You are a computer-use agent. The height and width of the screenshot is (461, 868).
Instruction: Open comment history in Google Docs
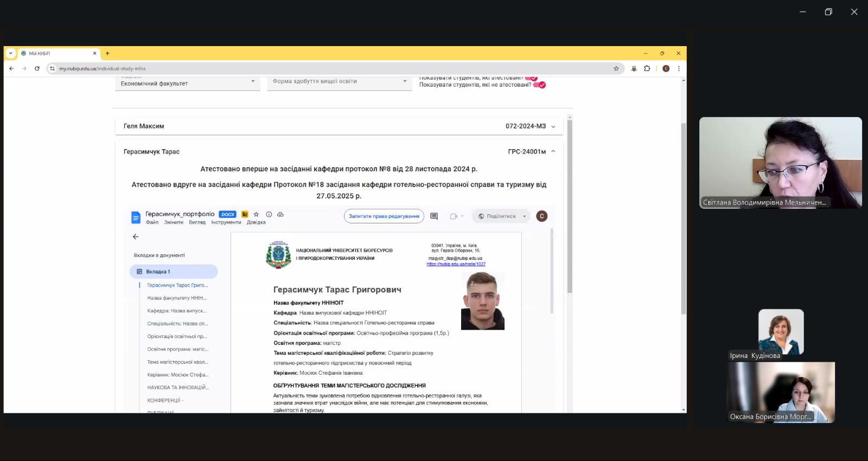tap(434, 216)
